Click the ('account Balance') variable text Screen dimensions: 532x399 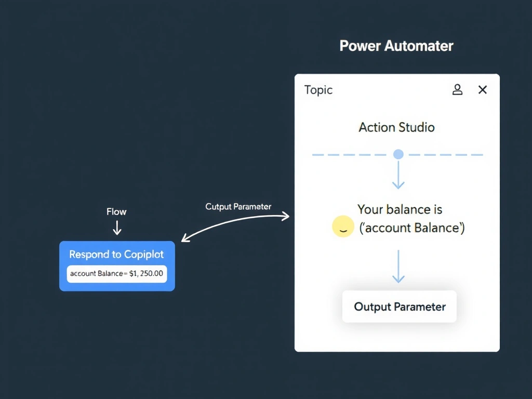point(412,228)
